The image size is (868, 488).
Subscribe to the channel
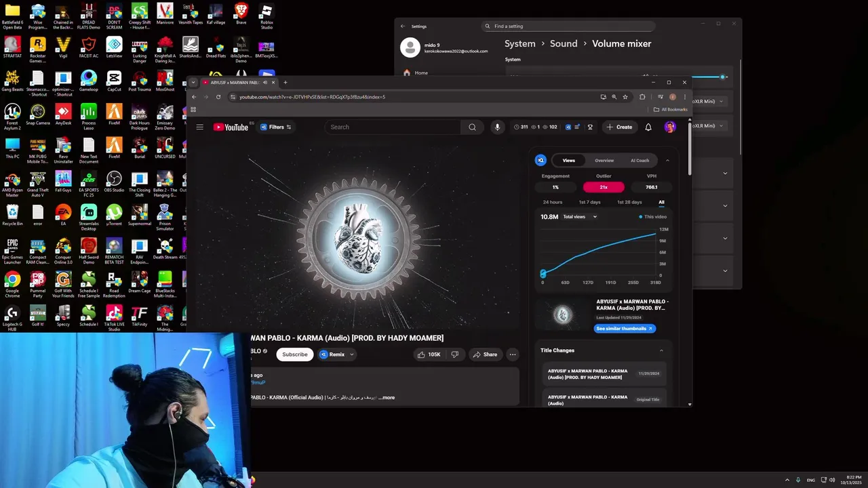[x=295, y=354]
